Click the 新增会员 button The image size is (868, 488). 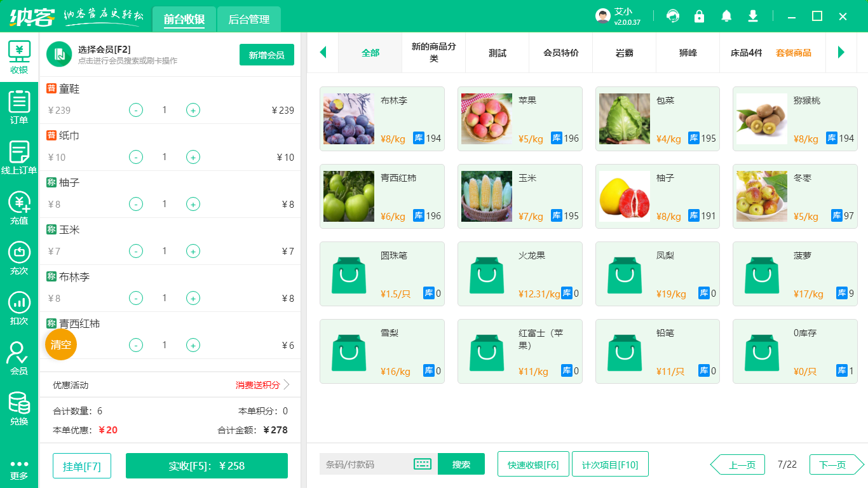[x=266, y=55]
